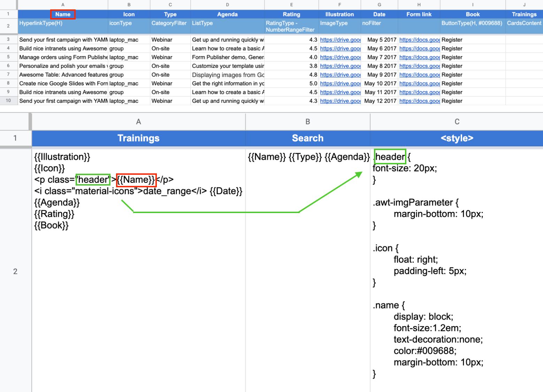This screenshot has width=543, height=392.
Task: Click the ButtonType(H, #009688) cell
Action: (473, 26)
